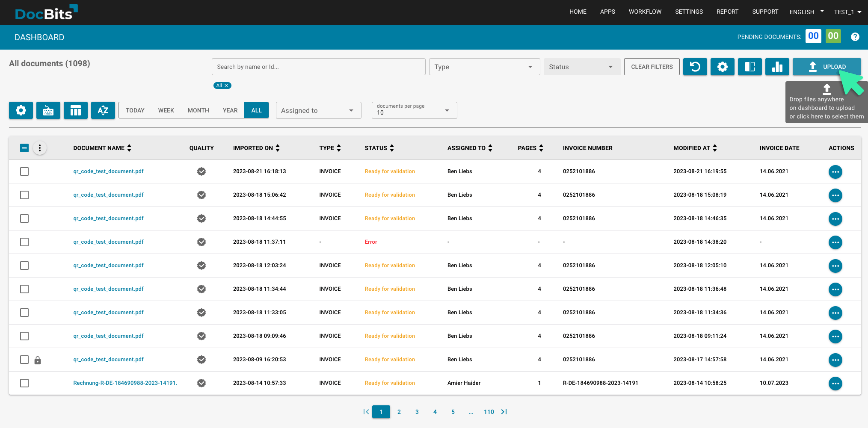Go to the last page arrow icon

(x=504, y=412)
